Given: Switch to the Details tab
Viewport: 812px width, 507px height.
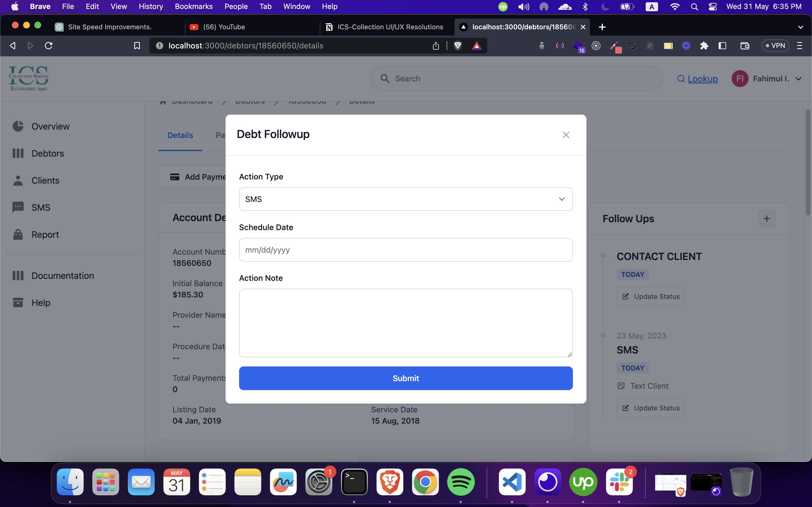Looking at the screenshot, I should coord(180,135).
